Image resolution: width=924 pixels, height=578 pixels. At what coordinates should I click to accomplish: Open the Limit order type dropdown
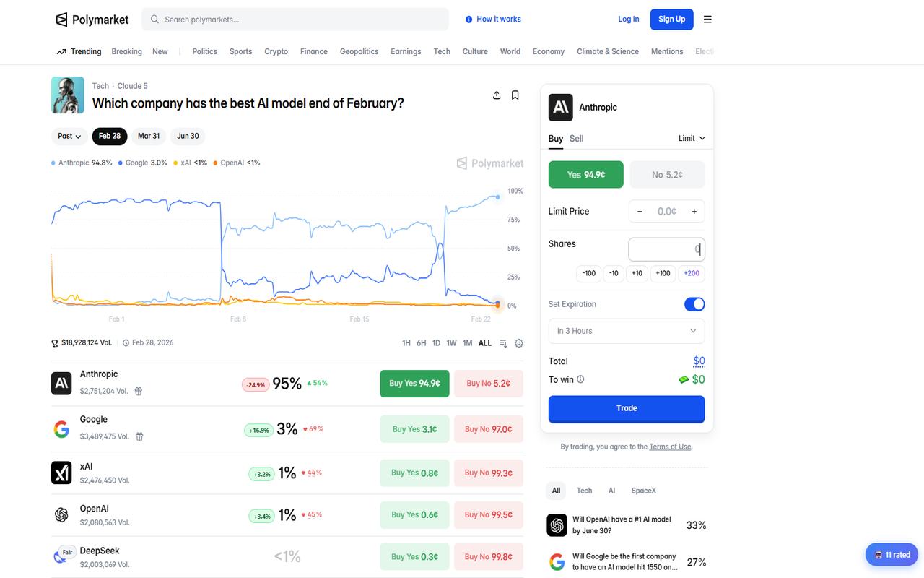[x=691, y=138]
